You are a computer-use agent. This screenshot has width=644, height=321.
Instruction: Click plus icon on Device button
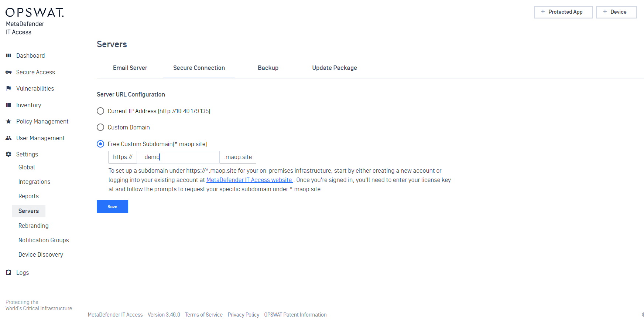click(x=605, y=11)
